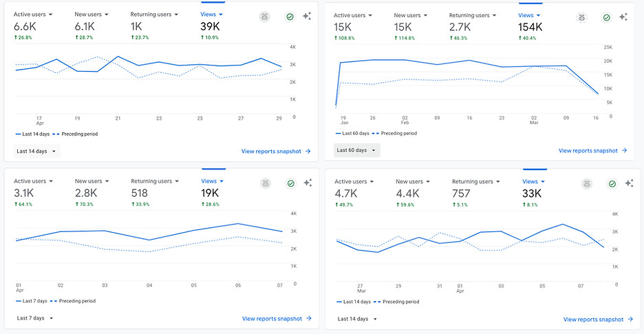The height and width of the screenshot is (334, 644).
Task: Click green checkmark icon in 19K Views card
Action: [291, 183]
